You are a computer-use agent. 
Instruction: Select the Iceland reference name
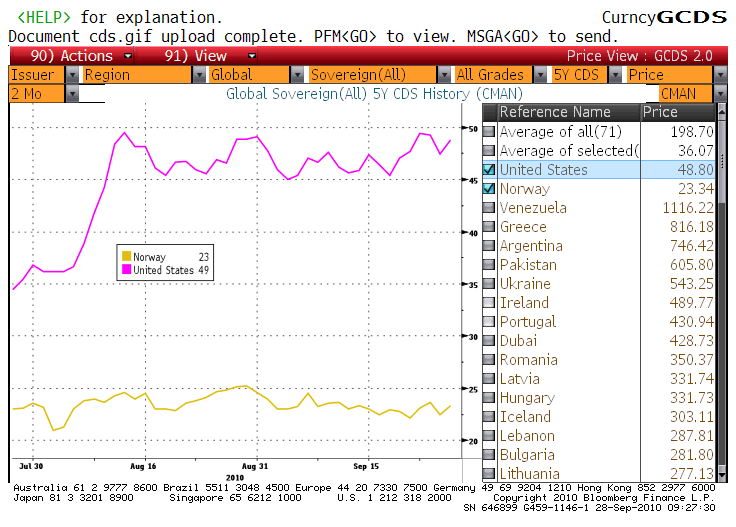point(525,417)
